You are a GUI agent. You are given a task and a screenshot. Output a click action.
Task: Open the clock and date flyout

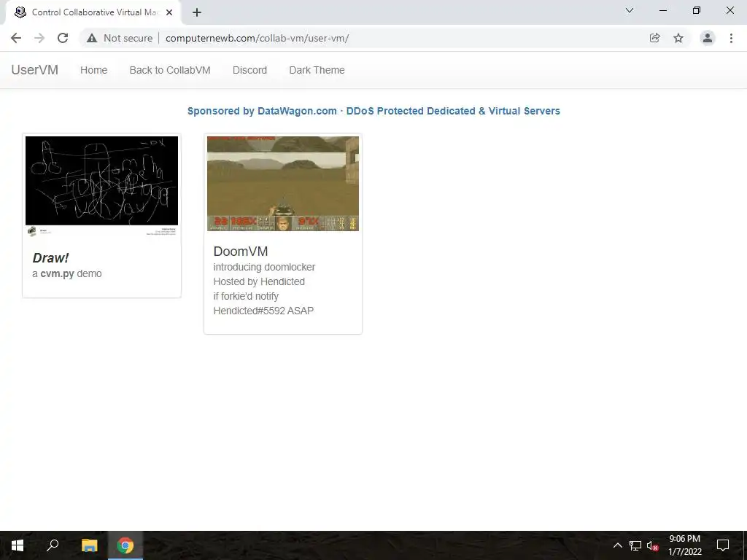tap(684, 545)
